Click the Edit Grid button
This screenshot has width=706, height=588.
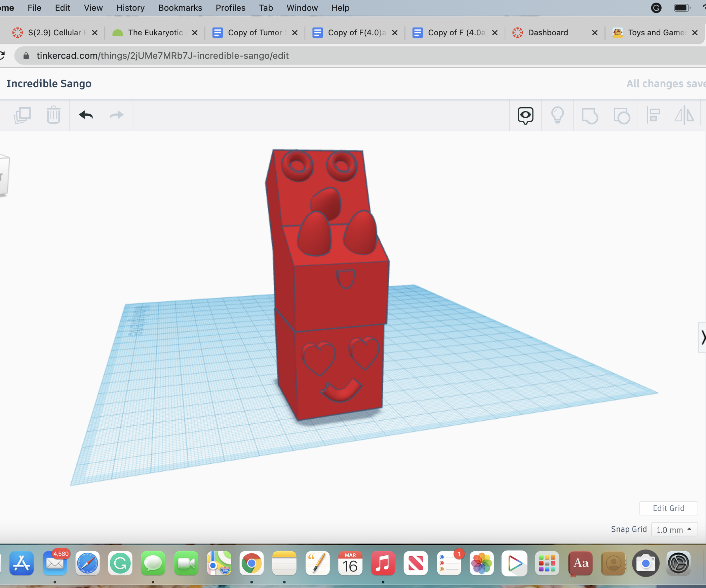coord(668,508)
